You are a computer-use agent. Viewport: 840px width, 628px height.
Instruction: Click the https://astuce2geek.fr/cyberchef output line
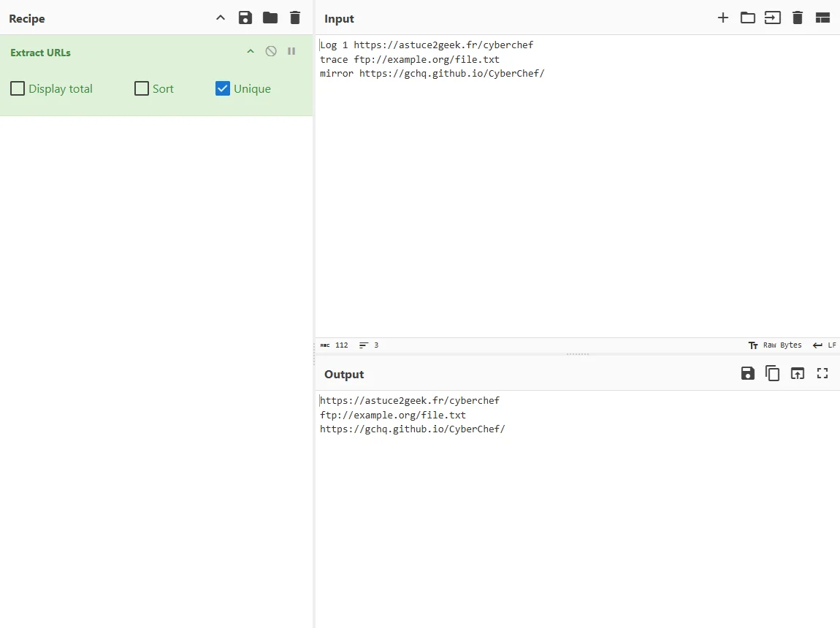(409, 400)
